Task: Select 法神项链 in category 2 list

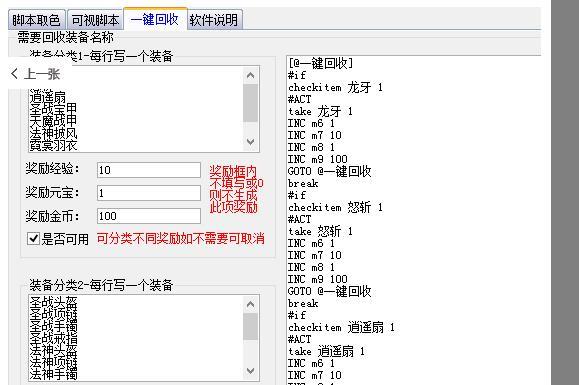Action: [53, 362]
